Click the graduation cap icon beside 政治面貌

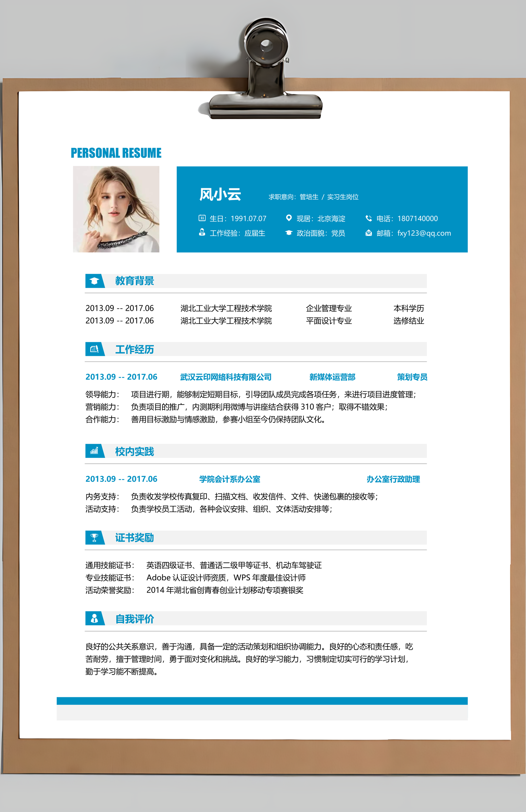(289, 233)
